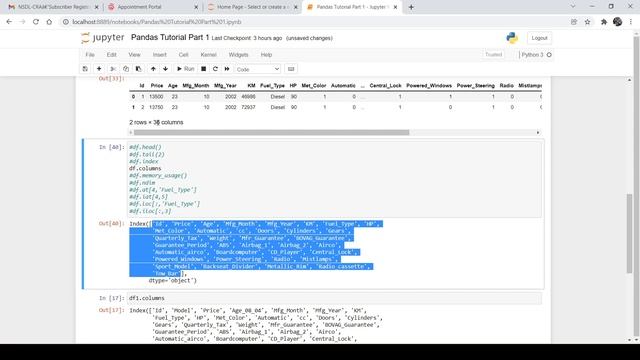Click into code cell In [40]
Image resolution: width=640 pixels, height=360 pixels.
(x=335, y=179)
